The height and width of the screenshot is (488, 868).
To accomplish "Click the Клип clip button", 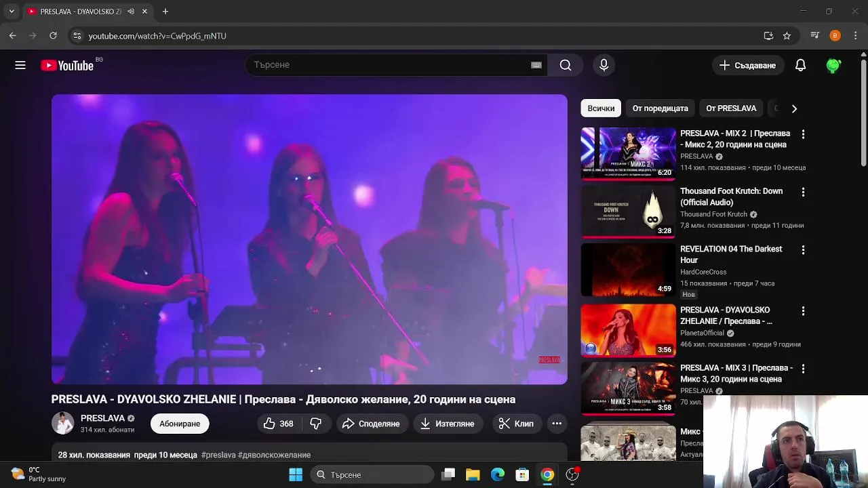I will click(x=517, y=424).
